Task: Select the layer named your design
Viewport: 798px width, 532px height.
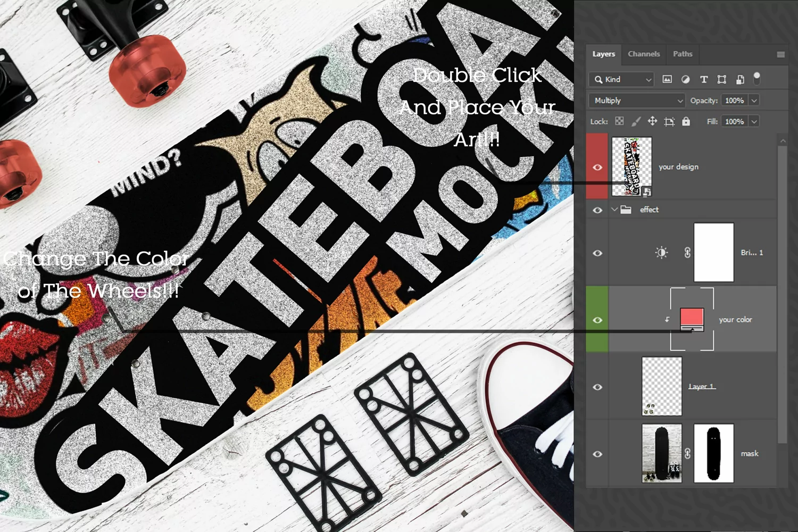Action: point(678,167)
